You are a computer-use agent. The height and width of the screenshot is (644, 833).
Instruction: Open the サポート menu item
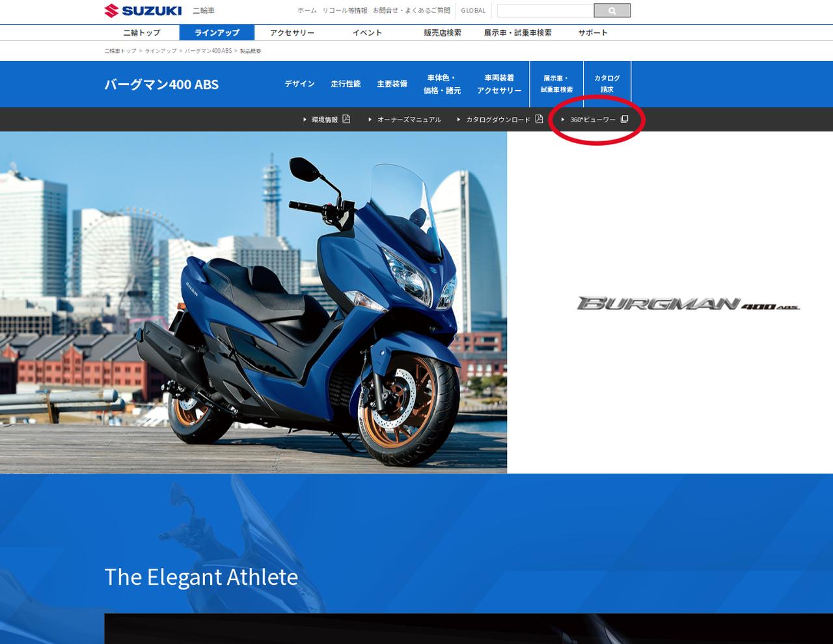tap(593, 33)
